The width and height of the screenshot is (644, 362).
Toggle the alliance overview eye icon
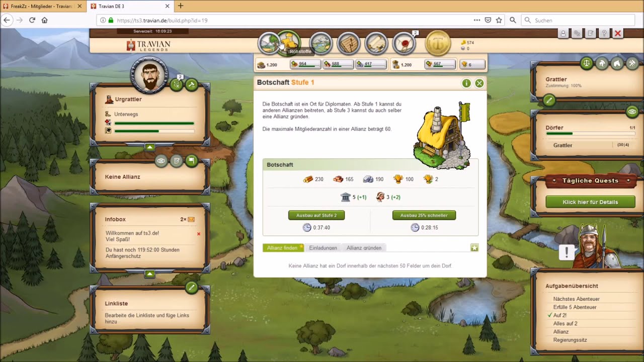coord(161,161)
